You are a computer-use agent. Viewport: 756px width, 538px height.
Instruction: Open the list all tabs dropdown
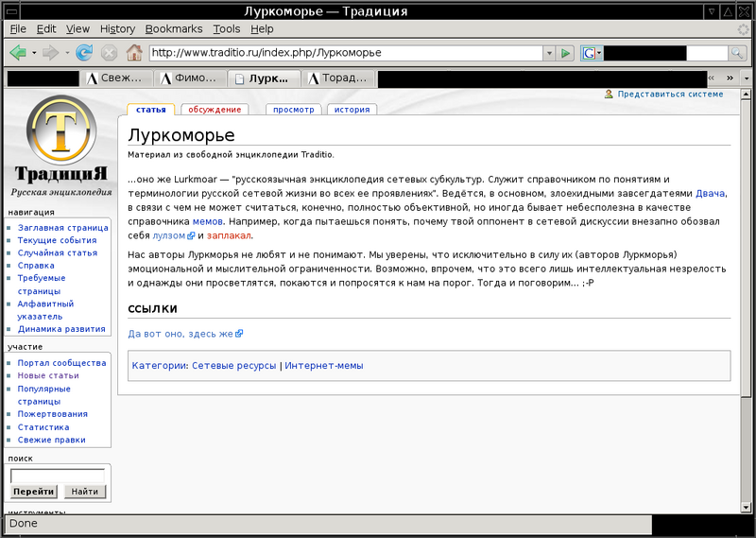pos(747,78)
